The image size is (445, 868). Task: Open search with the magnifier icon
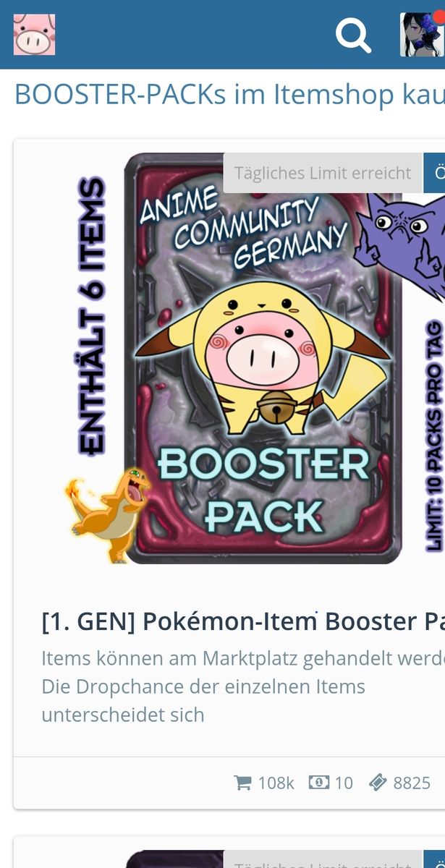pyautogui.click(x=353, y=35)
